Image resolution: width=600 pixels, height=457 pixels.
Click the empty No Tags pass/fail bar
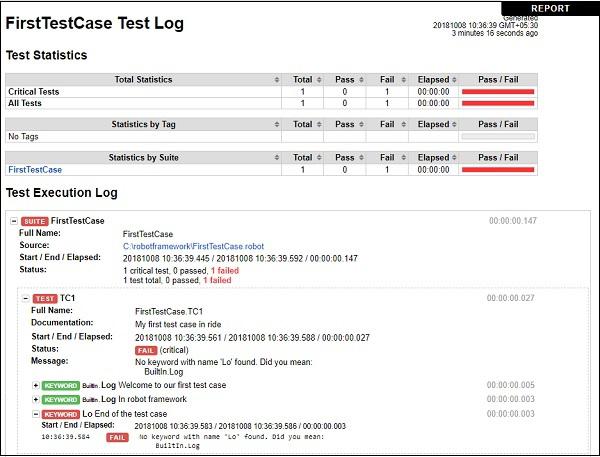[498, 136]
